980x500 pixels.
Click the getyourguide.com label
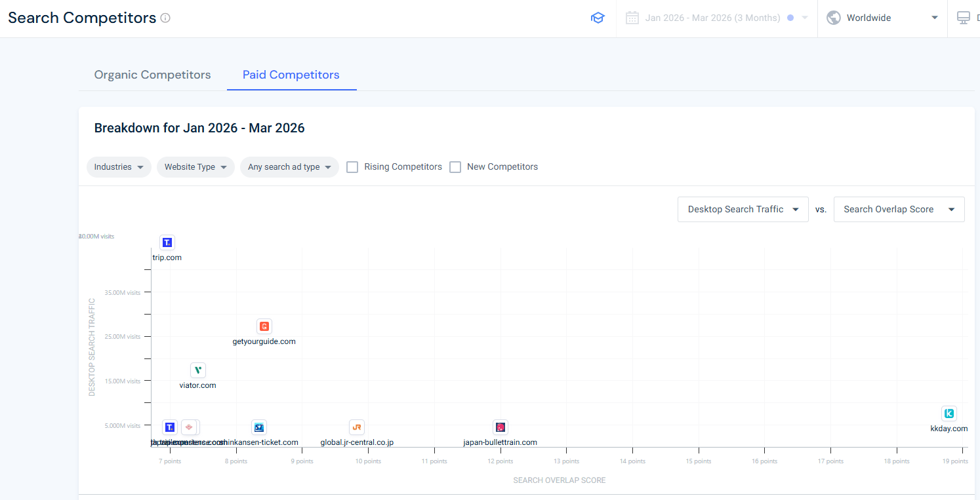pyautogui.click(x=264, y=341)
